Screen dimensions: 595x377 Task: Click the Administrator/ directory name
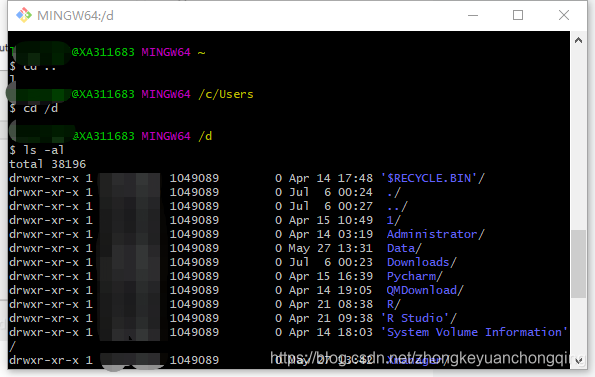[436, 234]
